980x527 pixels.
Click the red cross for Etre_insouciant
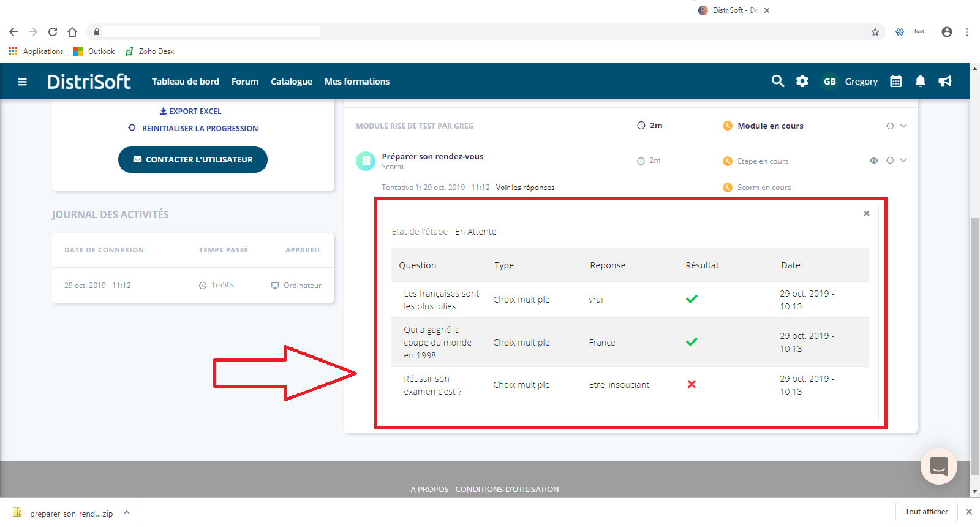[692, 384]
